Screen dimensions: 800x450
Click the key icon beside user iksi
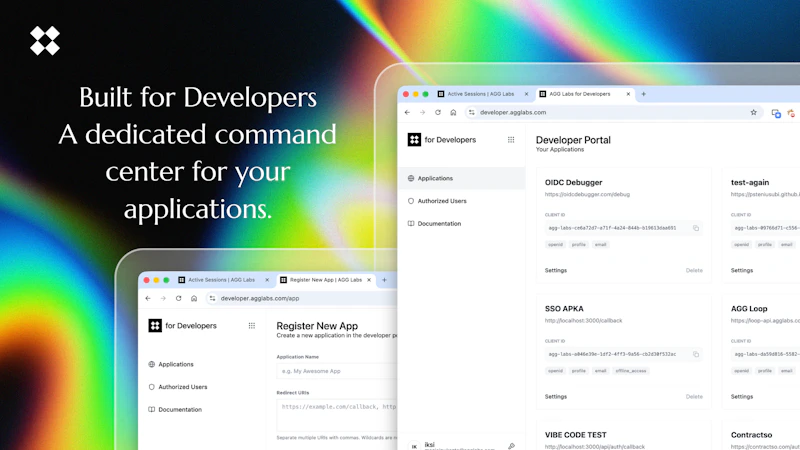511,446
